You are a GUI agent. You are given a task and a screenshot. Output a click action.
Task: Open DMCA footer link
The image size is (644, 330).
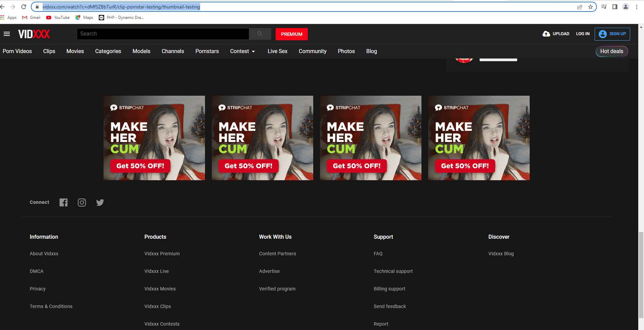37,271
